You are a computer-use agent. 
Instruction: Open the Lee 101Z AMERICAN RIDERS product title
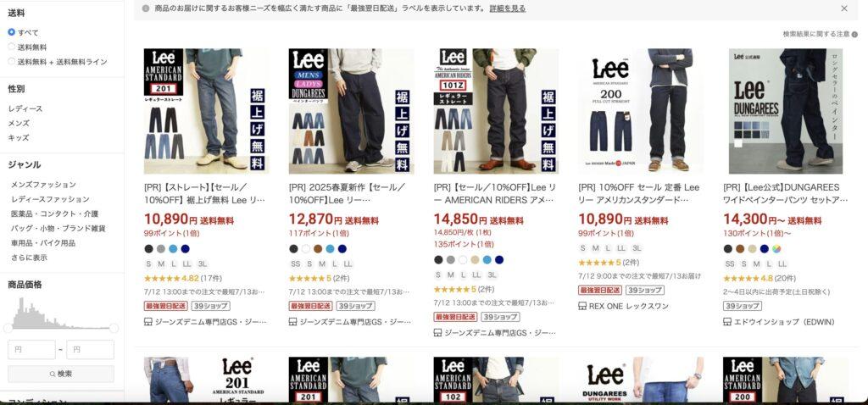click(495, 193)
